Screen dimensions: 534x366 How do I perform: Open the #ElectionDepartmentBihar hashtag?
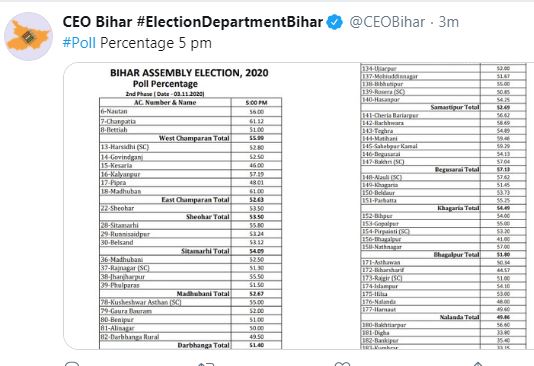pos(230,22)
